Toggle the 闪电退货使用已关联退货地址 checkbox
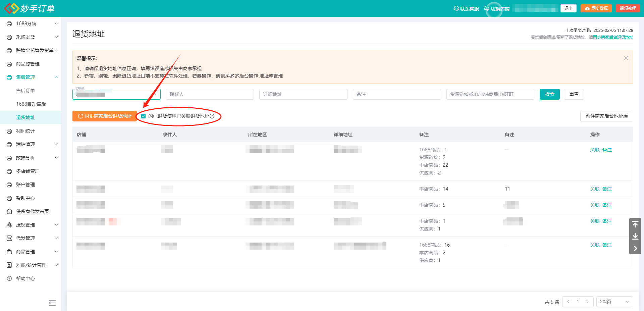644x311 pixels. (x=143, y=116)
